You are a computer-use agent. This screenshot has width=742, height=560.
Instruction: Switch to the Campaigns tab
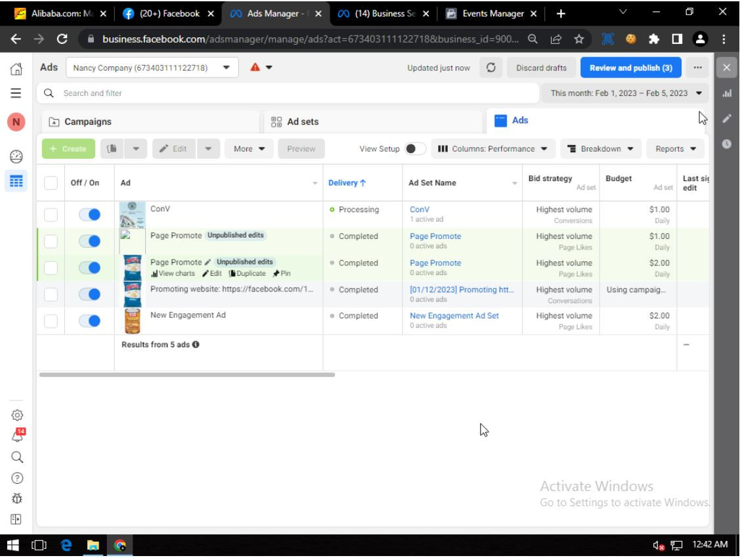click(151, 122)
